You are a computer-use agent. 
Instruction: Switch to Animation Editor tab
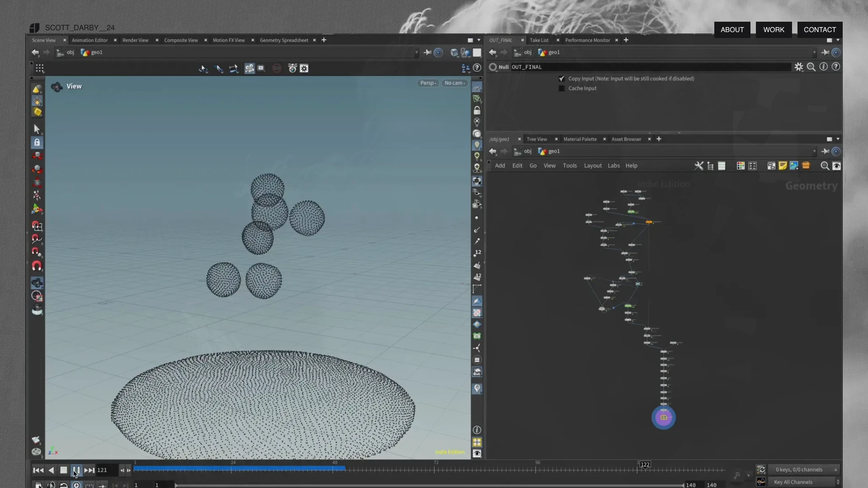click(90, 40)
